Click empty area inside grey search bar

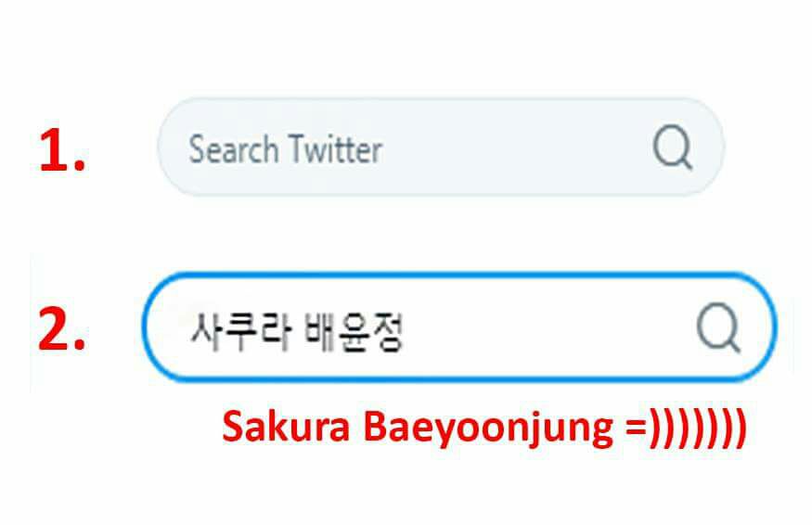[x=518, y=147]
